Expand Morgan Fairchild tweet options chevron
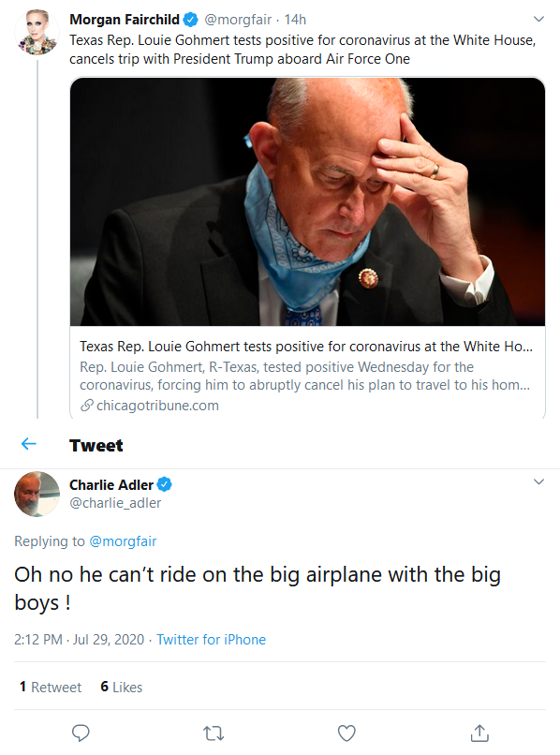560x755 pixels. click(538, 20)
